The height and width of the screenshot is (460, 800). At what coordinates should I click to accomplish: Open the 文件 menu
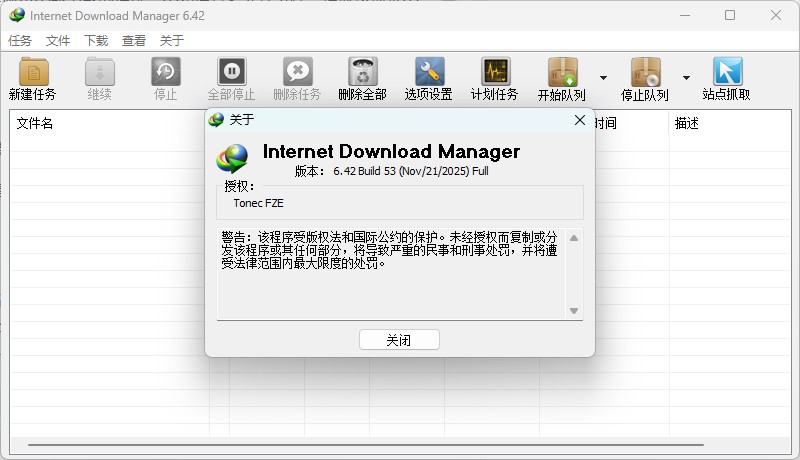[x=58, y=40]
